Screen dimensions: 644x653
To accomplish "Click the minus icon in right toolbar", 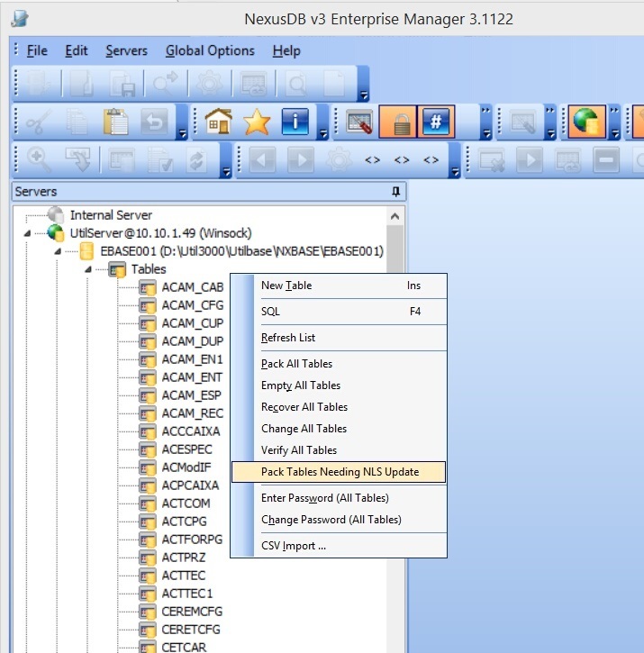I will click(605, 160).
